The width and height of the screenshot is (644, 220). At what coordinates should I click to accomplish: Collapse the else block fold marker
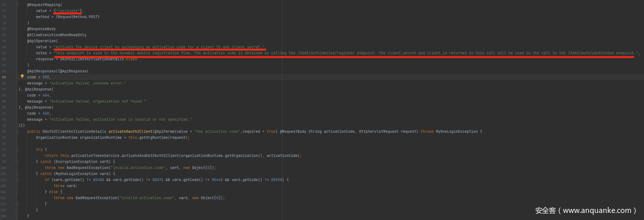[17, 192]
